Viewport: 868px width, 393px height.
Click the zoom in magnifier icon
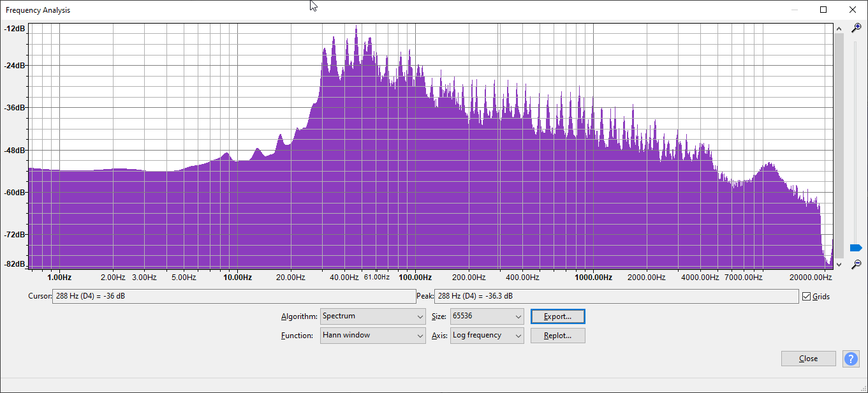[856, 28]
